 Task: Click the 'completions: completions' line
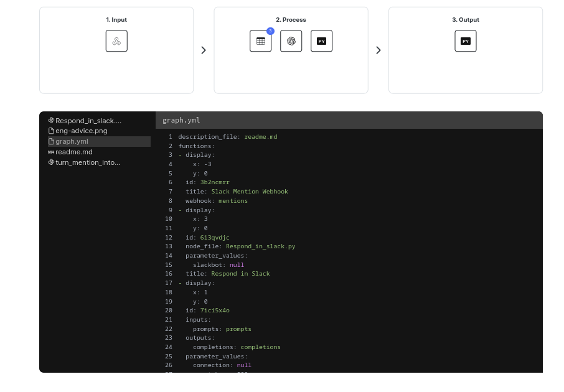point(237,347)
